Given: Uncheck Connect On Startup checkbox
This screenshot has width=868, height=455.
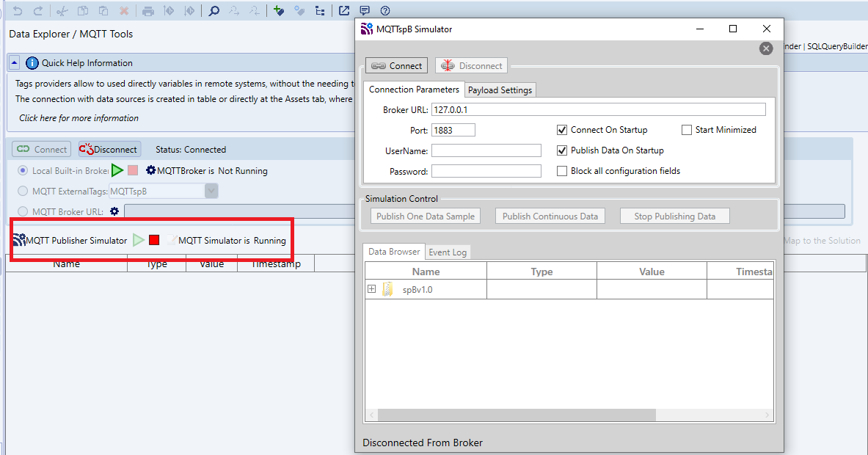Looking at the screenshot, I should click(x=563, y=130).
